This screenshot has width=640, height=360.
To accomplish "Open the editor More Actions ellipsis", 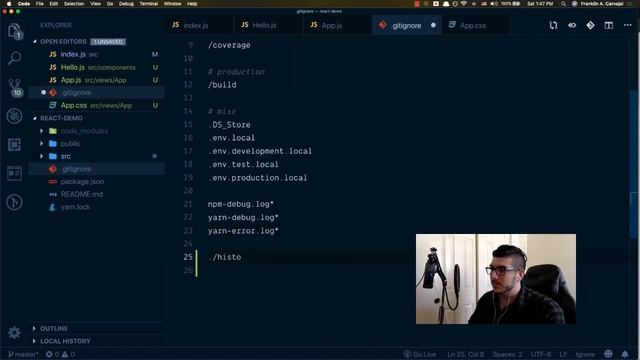I will coord(627,25).
